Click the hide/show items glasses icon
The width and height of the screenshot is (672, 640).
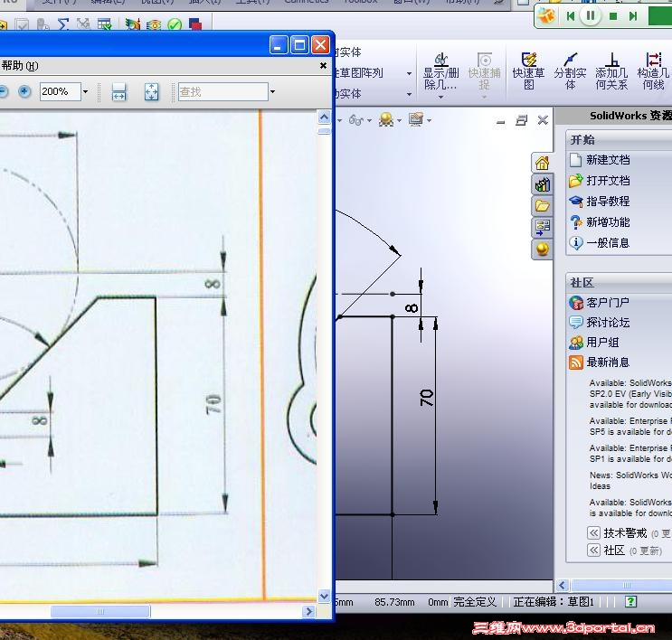tap(355, 120)
